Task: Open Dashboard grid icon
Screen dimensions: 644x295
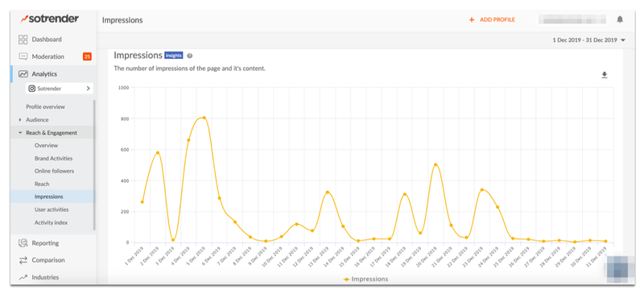Action: tap(23, 39)
